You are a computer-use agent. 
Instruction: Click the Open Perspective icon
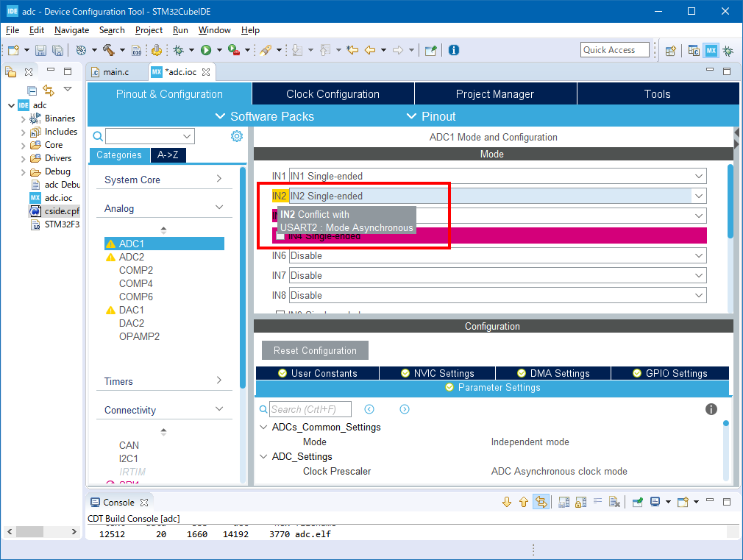[670, 51]
